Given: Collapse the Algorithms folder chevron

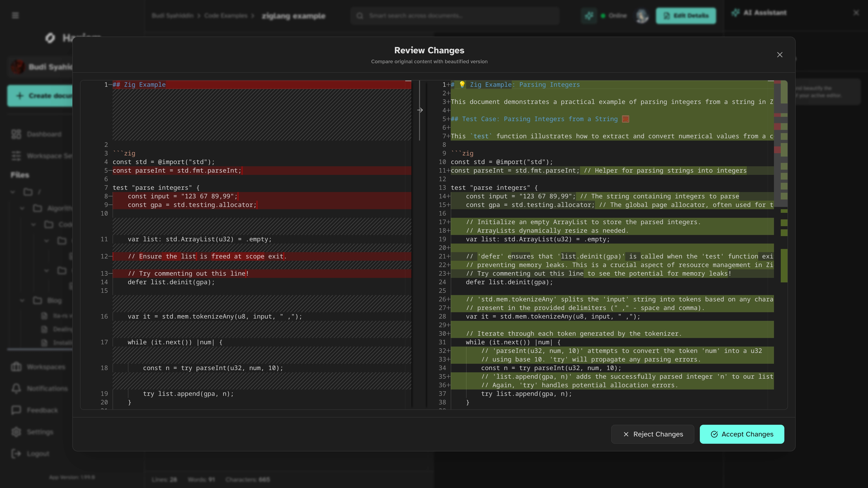Looking at the screenshot, I should 22,209.
